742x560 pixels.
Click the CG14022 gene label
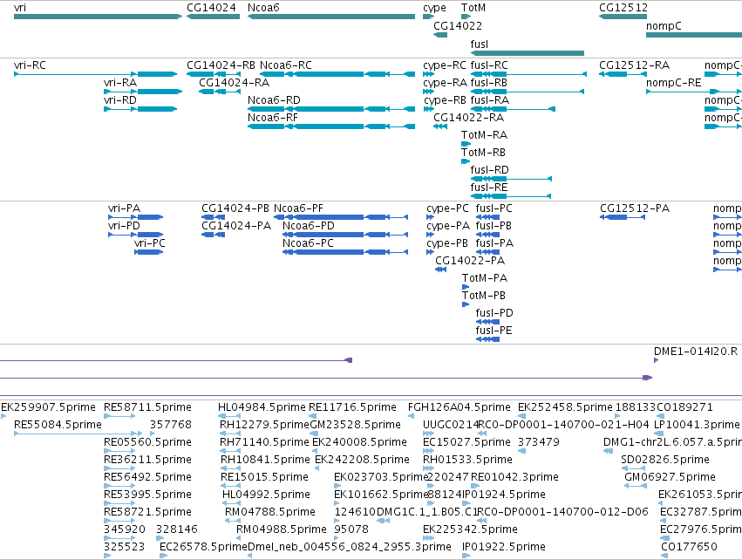click(x=458, y=26)
